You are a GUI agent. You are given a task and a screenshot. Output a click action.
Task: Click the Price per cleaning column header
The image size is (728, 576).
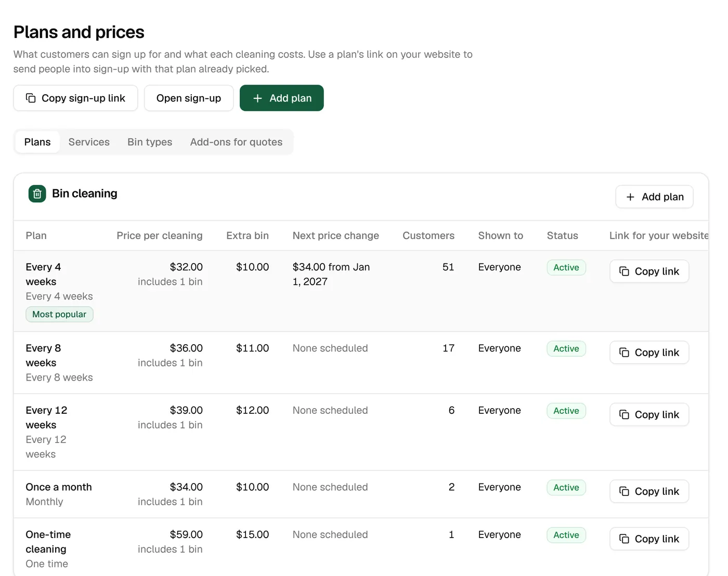[160, 235]
